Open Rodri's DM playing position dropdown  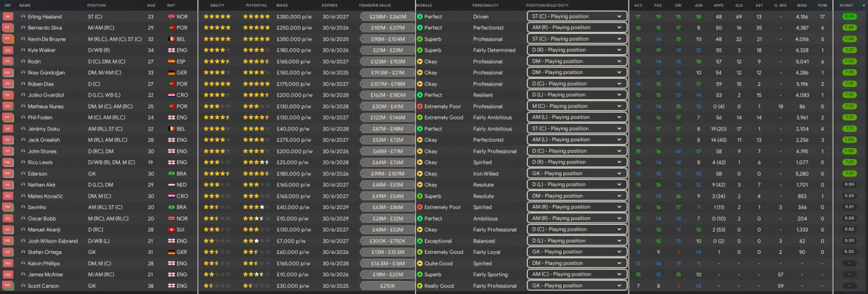pos(577,61)
